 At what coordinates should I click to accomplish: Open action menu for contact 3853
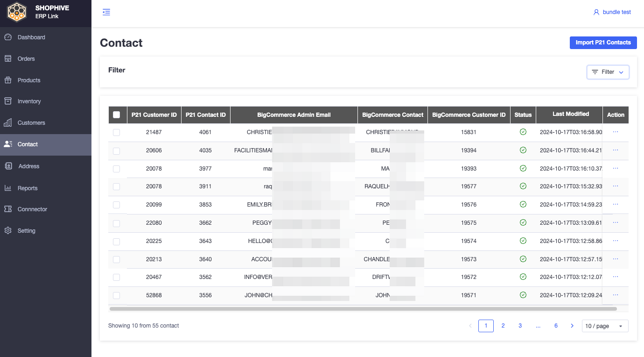(x=616, y=204)
